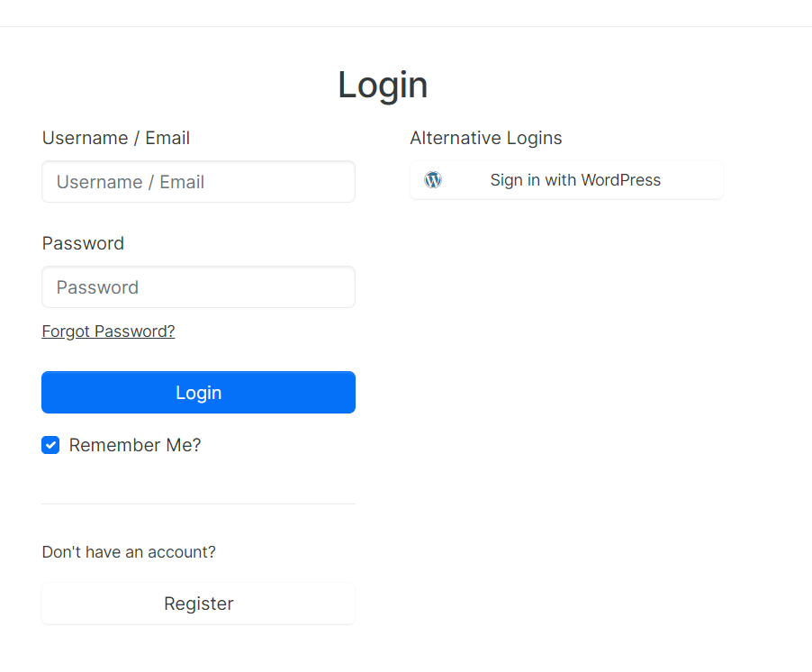Click the word "WordPress" in sign-in button

620,180
